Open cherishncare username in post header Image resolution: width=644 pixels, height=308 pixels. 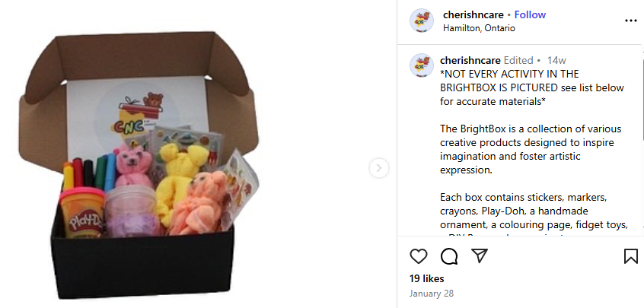coord(473,14)
